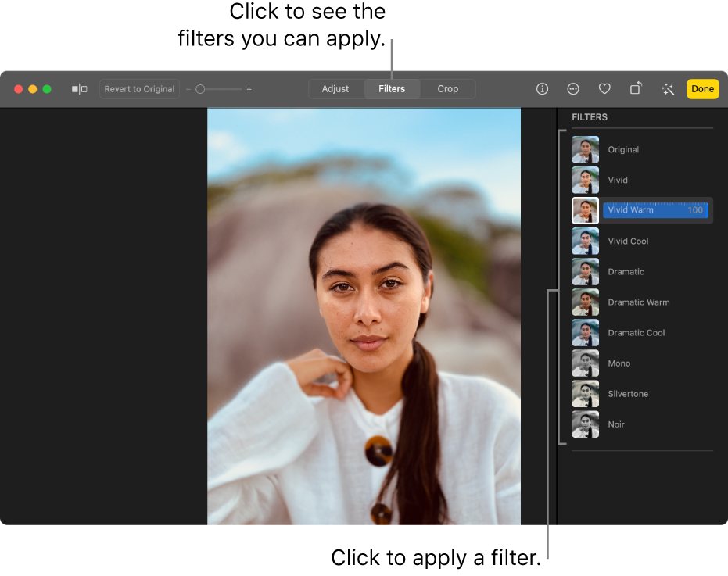
Task: Adjust the zoom level slider
Action: (x=201, y=88)
